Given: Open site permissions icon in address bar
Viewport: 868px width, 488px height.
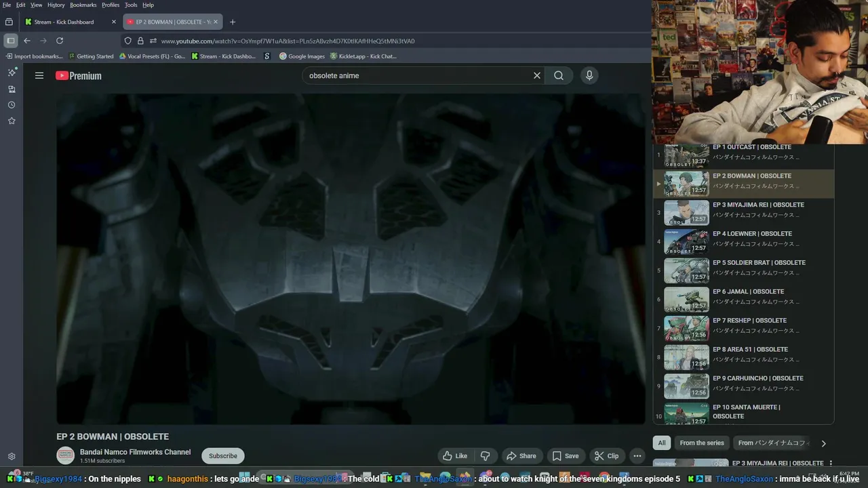Looking at the screenshot, I should pos(153,41).
